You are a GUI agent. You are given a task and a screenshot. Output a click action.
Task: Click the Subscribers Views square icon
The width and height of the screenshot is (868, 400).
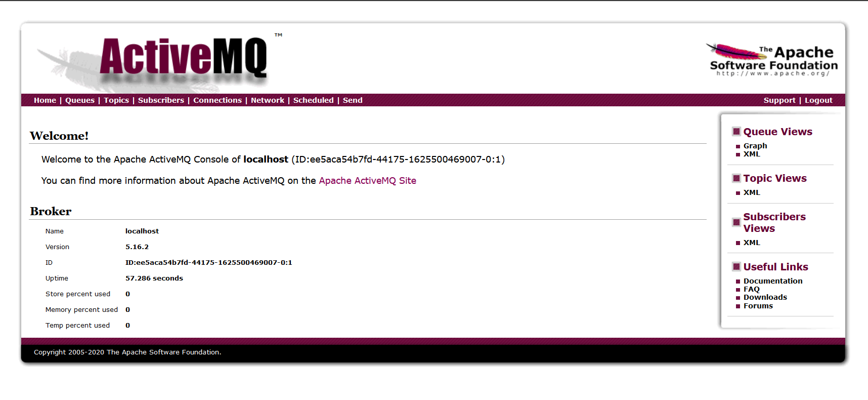(x=736, y=222)
